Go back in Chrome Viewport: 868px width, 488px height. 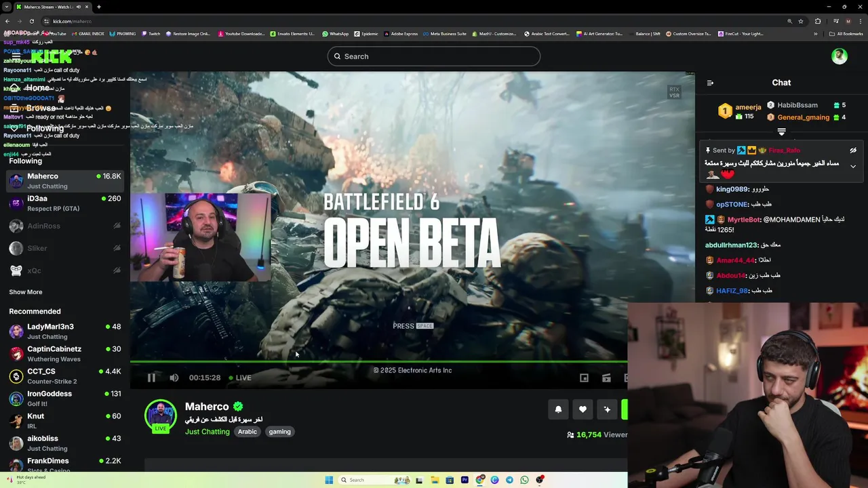tap(7, 21)
